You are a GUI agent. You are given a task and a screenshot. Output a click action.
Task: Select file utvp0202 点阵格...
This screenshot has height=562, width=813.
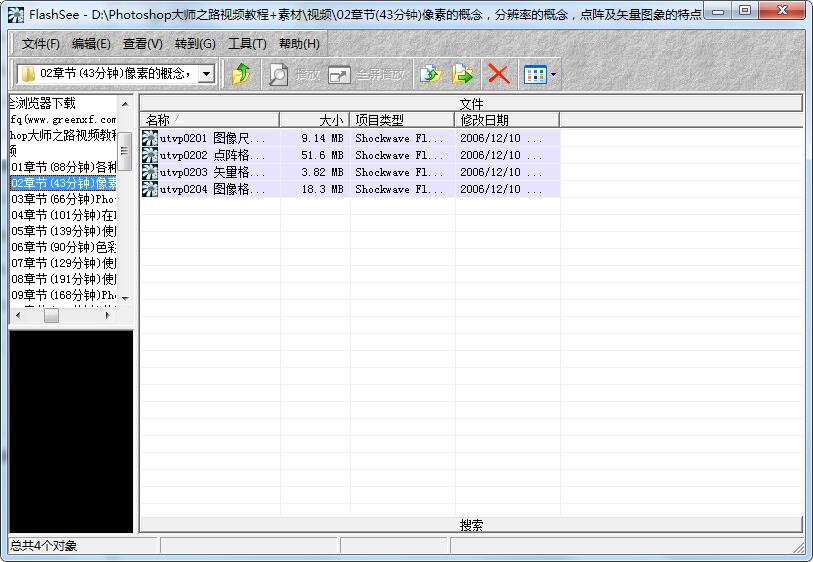tap(213, 155)
